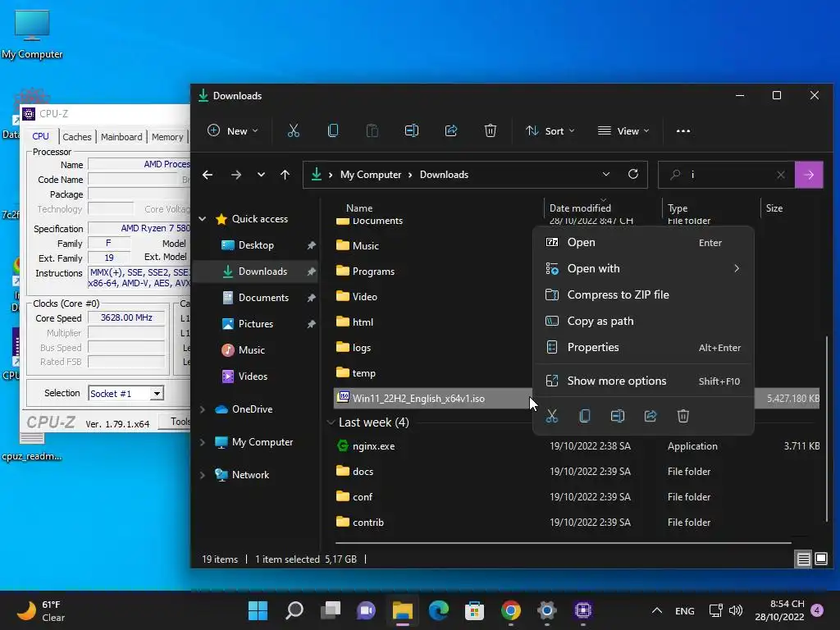Choose Show more options
The height and width of the screenshot is (630, 840).
point(643,381)
